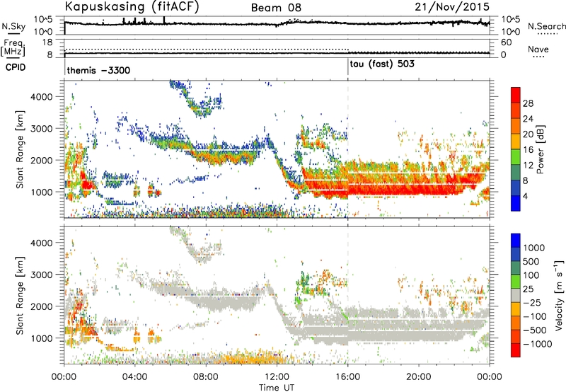Click the -25 label on Velocity color bar

point(533,302)
